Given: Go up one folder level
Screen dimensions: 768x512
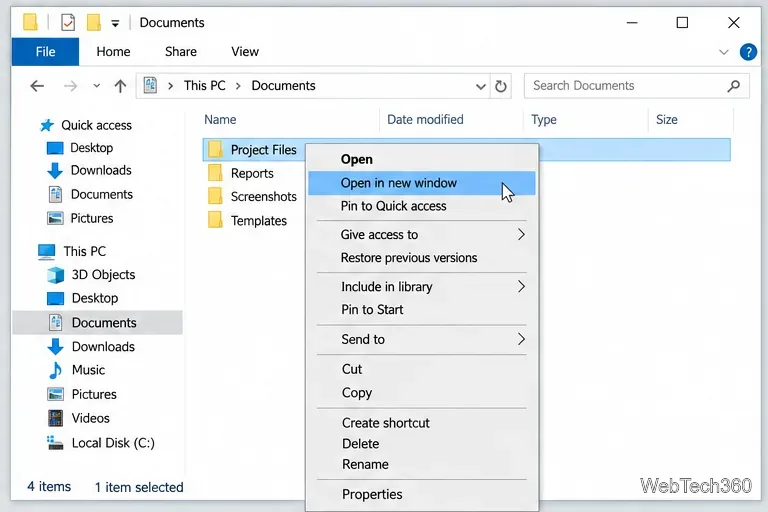Looking at the screenshot, I should coord(120,86).
